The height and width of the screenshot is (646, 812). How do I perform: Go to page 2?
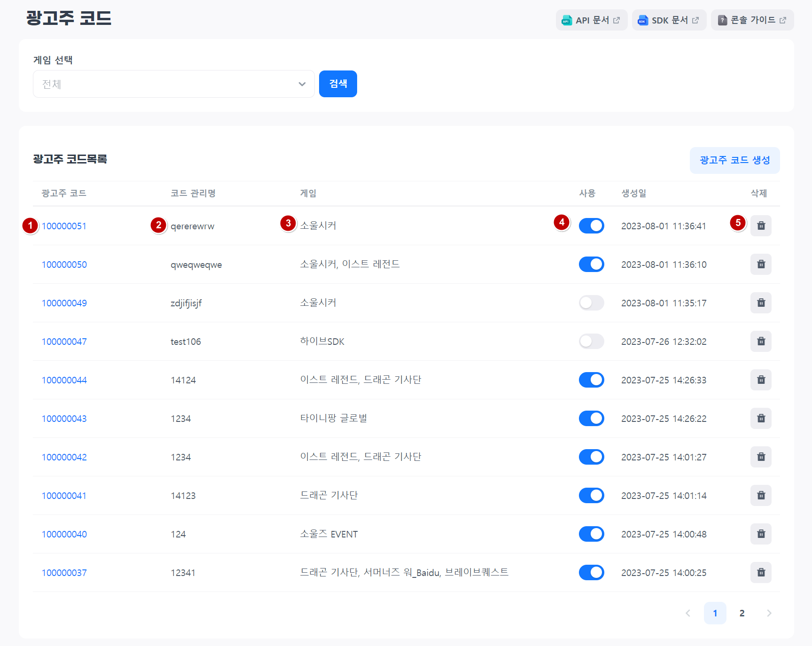pos(742,613)
